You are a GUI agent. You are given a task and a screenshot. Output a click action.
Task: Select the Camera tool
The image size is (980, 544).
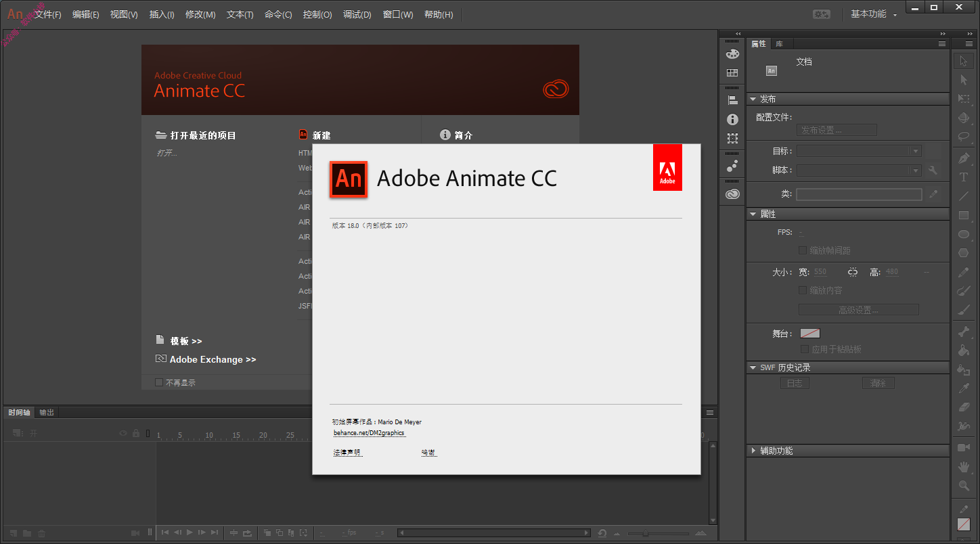click(964, 448)
